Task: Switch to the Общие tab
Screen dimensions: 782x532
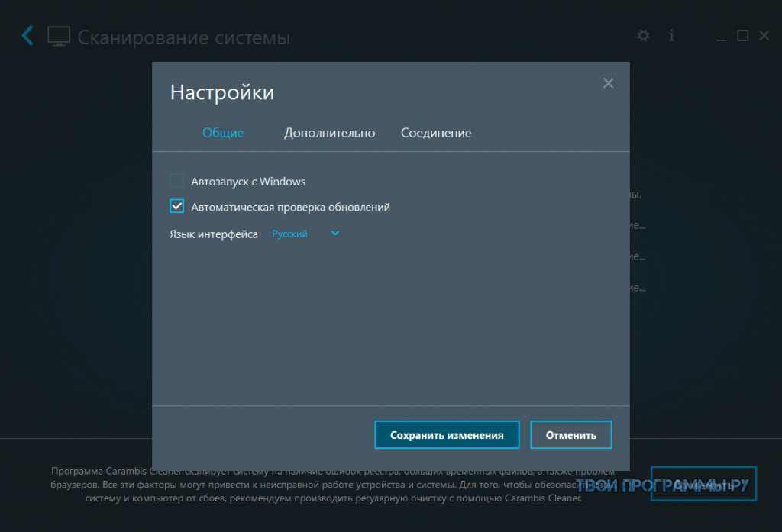Action: 223,133
